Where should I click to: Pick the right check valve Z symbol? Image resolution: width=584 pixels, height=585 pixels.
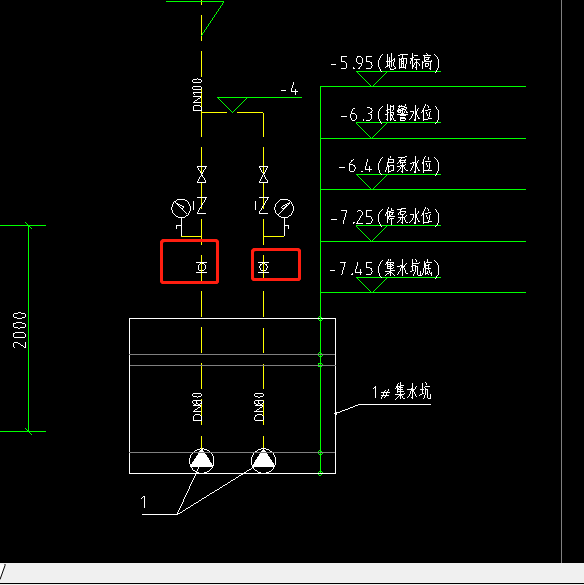[263, 206]
